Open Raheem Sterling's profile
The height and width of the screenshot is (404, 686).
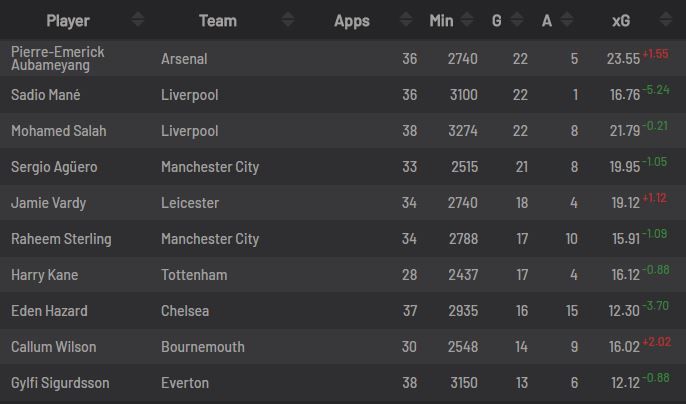tap(61, 239)
